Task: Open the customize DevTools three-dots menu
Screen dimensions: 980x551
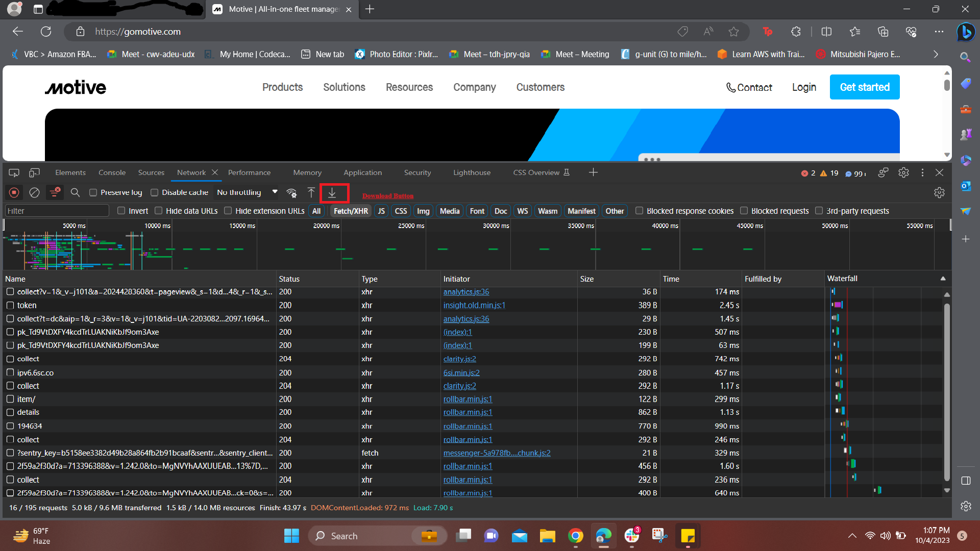Action: (x=922, y=172)
